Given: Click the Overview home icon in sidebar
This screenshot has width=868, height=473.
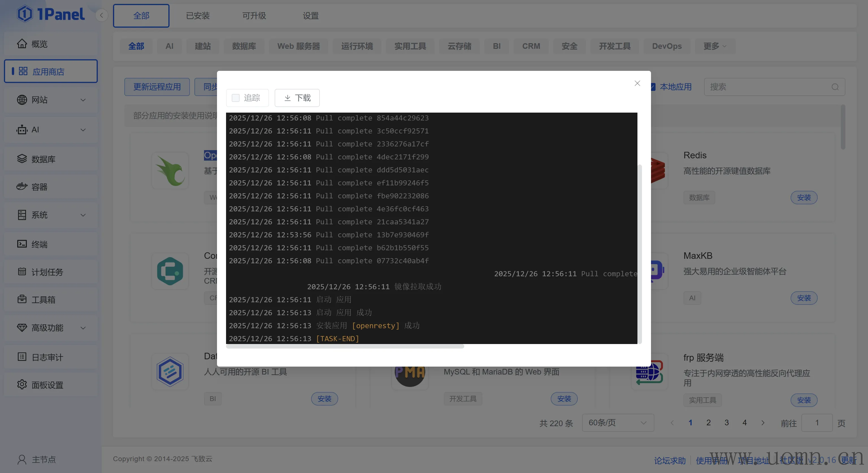Looking at the screenshot, I should tap(22, 44).
